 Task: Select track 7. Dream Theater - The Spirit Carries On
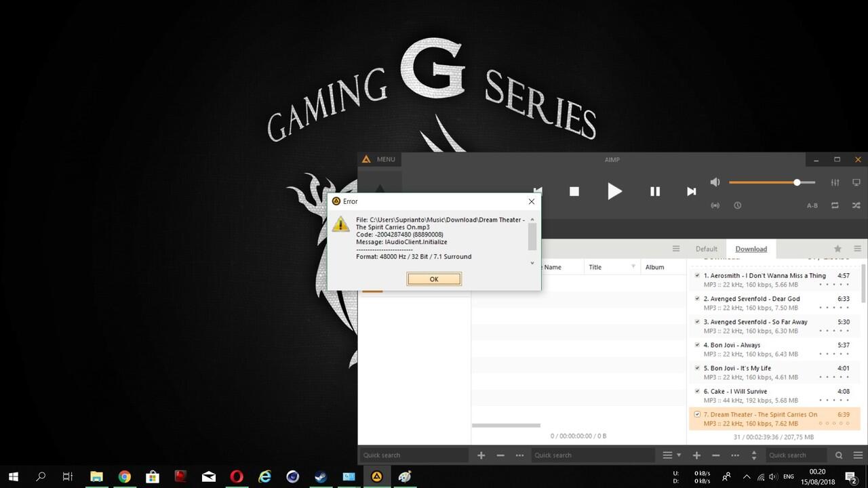774,418
